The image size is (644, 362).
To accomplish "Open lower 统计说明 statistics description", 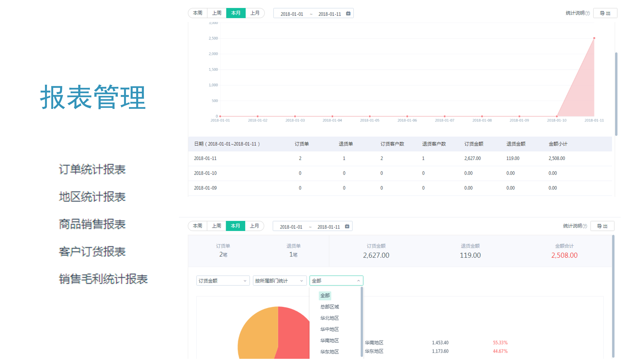I will 572,226.
